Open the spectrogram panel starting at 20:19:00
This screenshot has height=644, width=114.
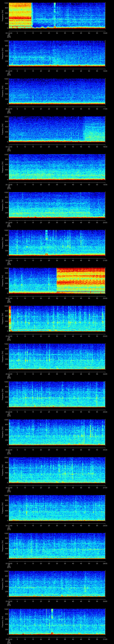(x=57, y=205)
